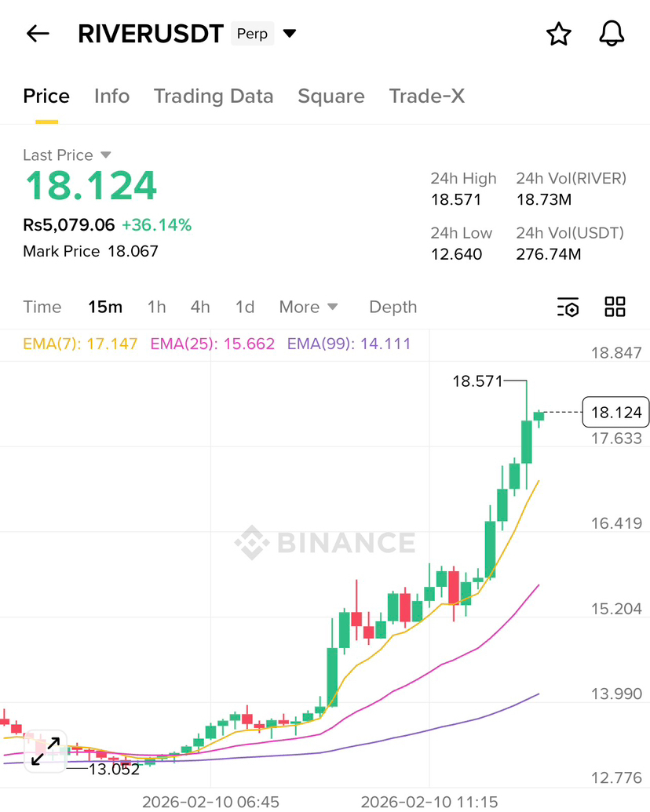The image size is (650, 812).
Task: Select the 1h timeframe
Action: (x=157, y=307)
